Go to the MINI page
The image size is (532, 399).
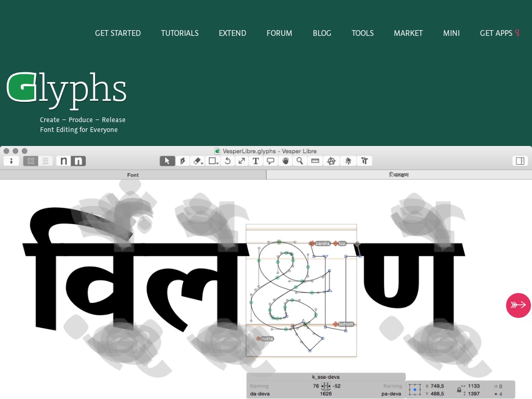point(451,33)
